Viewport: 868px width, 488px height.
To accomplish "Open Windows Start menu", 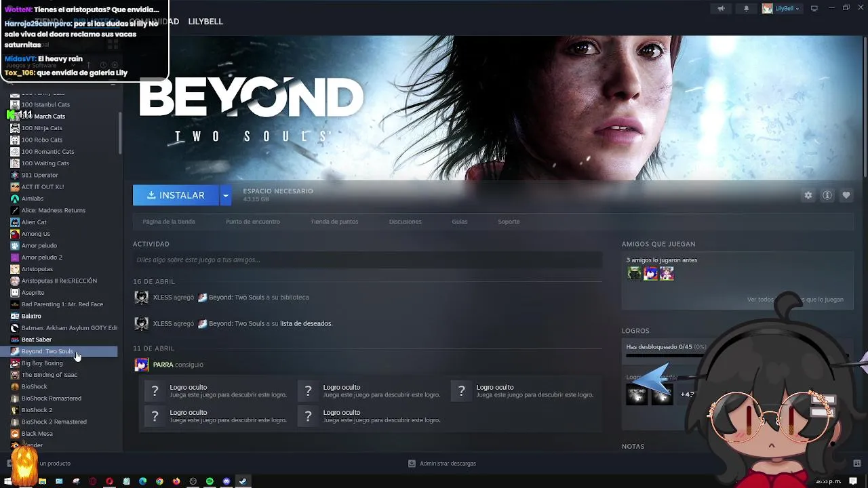I will point(8,481).
